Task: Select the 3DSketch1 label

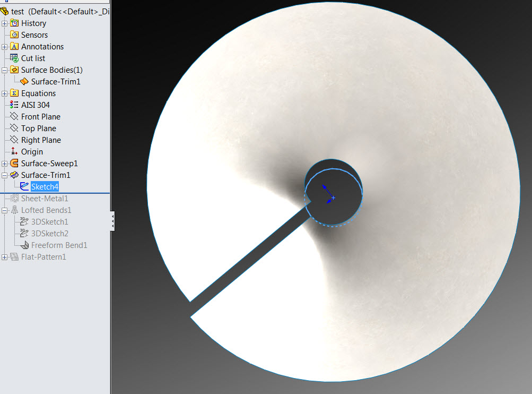Action: [x=49, y=222]
